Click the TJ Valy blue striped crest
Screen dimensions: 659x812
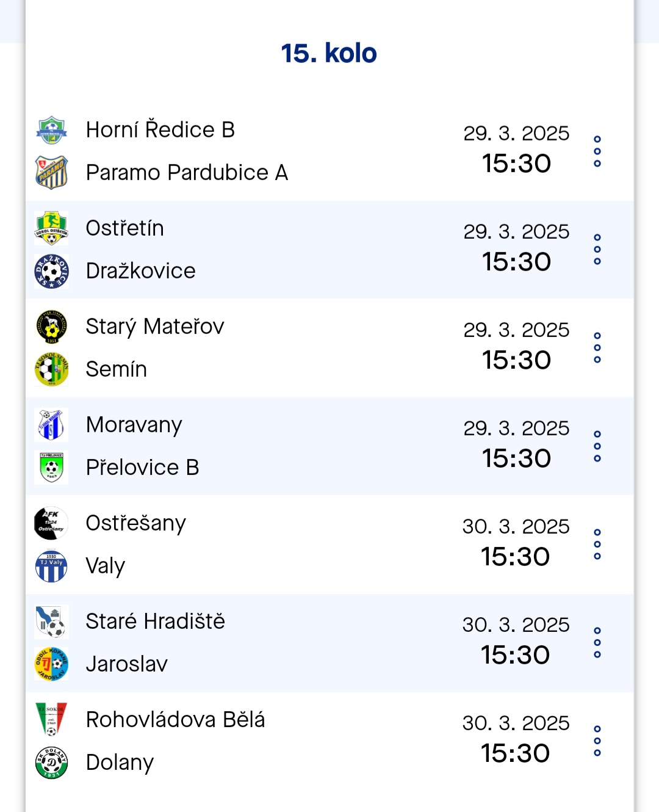click(51, 566)
